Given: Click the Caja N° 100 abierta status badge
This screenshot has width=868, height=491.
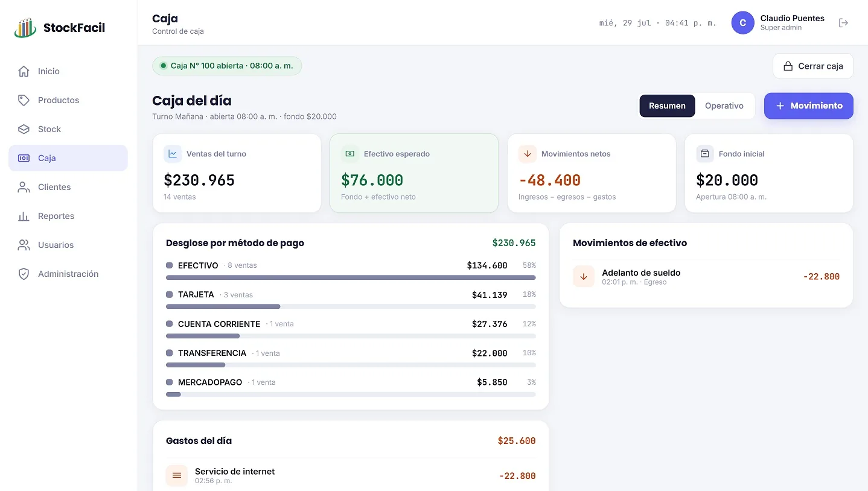Looking at the screenshot, I should (x=227, y=66).
